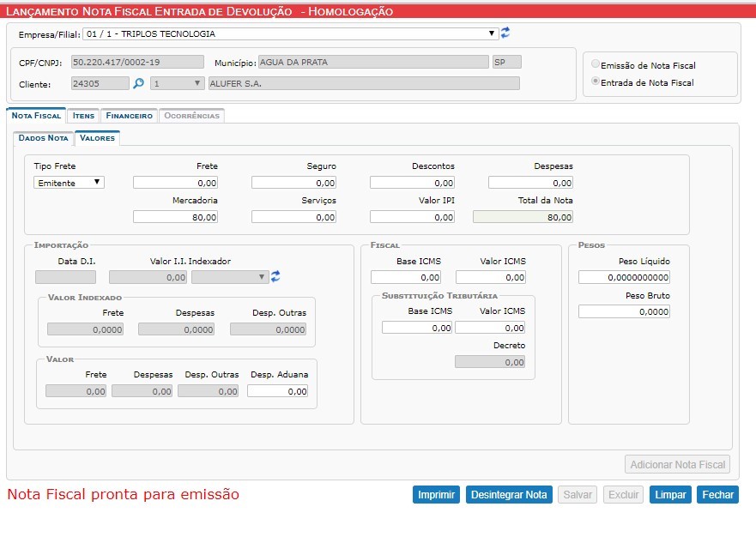The image size is (756, 543).
Task: Click the Fiscal Base ICMS field
Action: (x=406, y=277)
